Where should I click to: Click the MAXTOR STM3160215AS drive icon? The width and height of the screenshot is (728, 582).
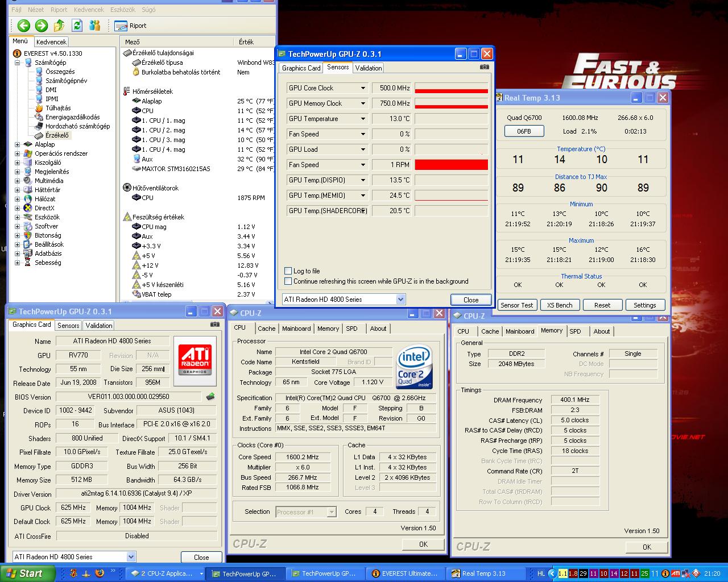[136, 169]
